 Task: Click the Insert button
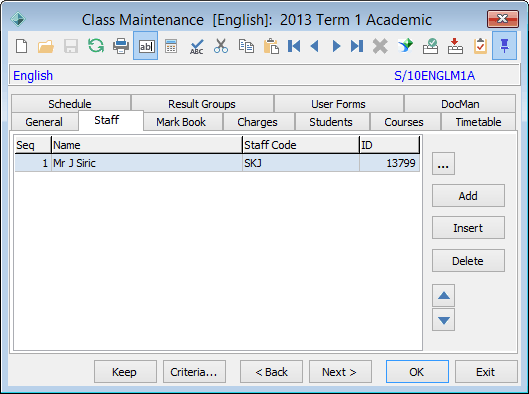click(x=468, y=228)
